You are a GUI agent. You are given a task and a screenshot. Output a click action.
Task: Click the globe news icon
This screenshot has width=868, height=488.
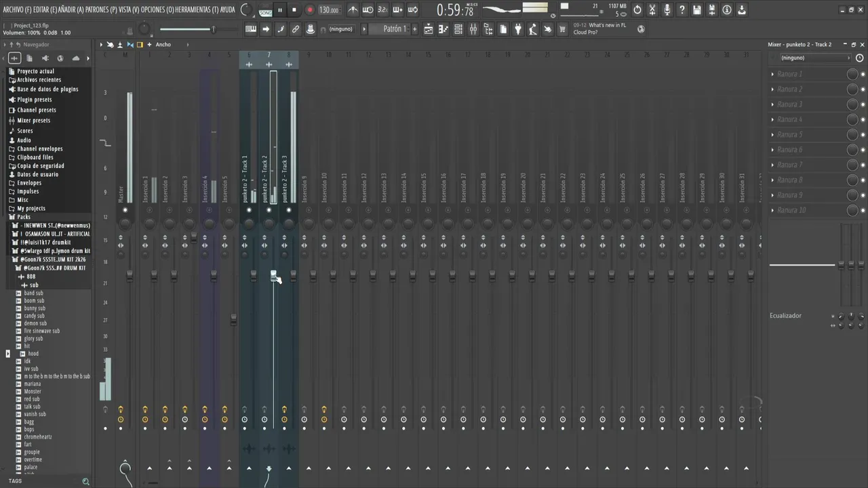click(x=642, y=29)
